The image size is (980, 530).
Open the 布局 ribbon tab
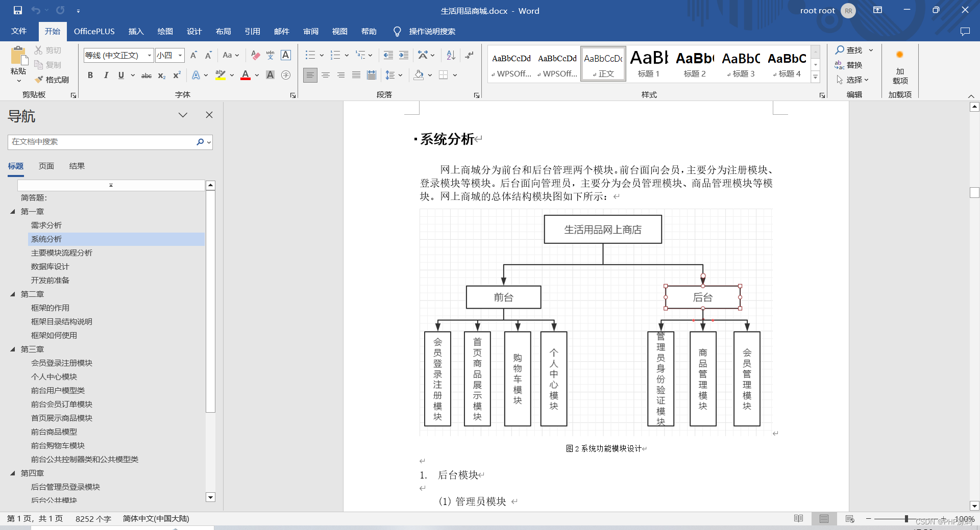coord(223,32)
